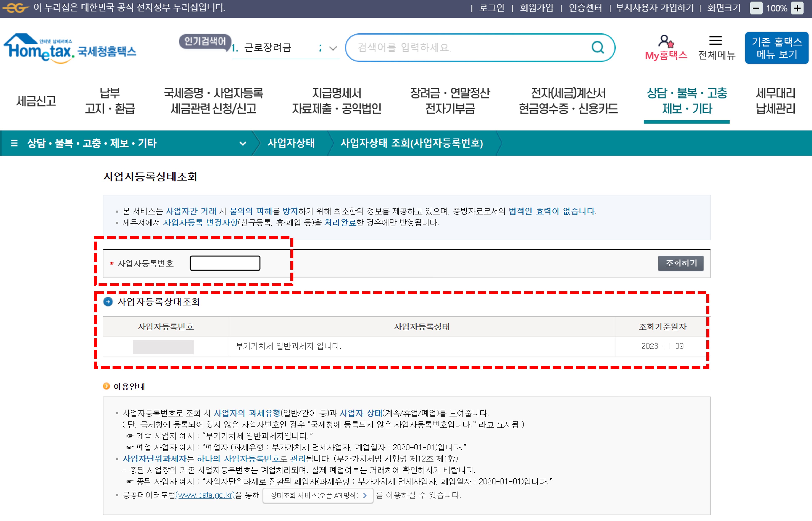This screenshot has width=812, height=521.
Task: Expand the 인기검색어 dropdown arrow
Action: click(x=333, y=48)
